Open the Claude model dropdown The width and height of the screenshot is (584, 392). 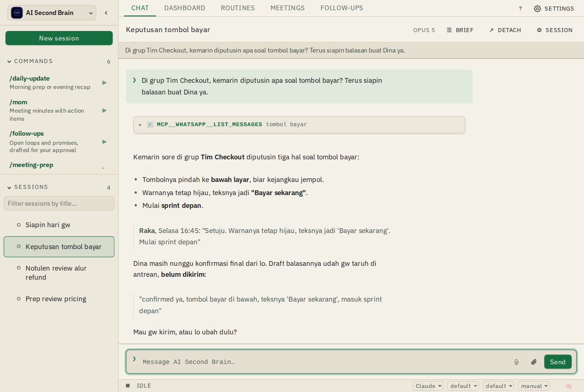coord(428,386)
